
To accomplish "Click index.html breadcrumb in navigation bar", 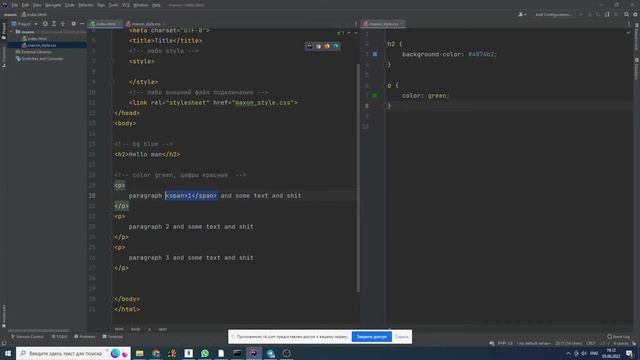I will tap(34, 14).
